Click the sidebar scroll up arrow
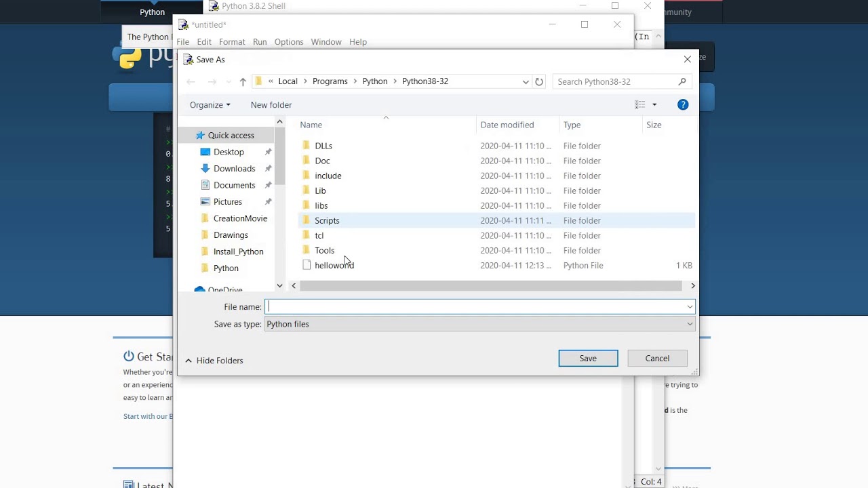This screenshot has width=868, height=488. pos(279,122)
